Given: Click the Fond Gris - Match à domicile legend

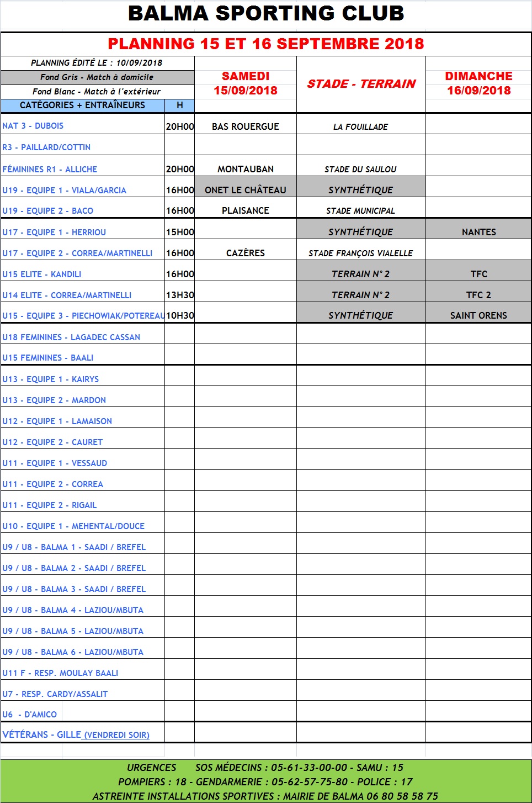Looking at the screenshot, I should point(97,77).
